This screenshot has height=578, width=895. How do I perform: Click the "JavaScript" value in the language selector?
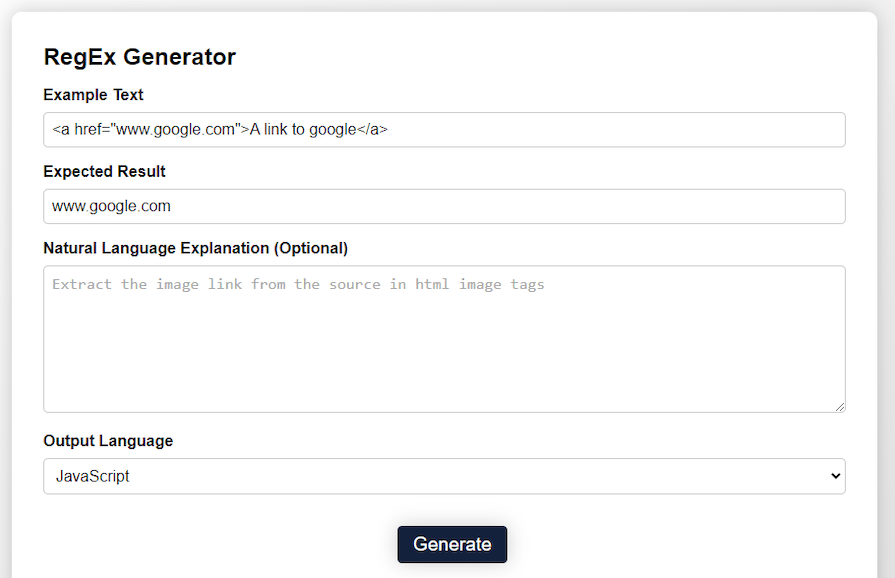coord(92,476)
